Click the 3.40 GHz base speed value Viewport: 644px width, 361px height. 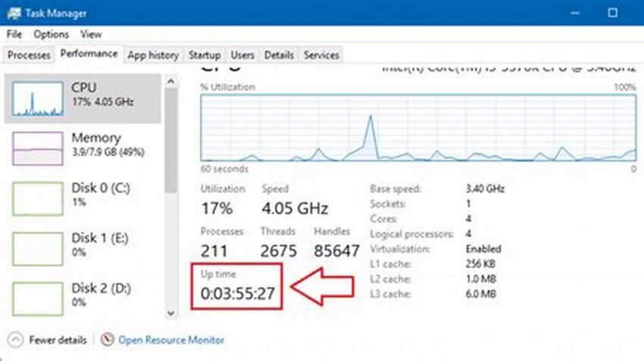coord(485,188)
